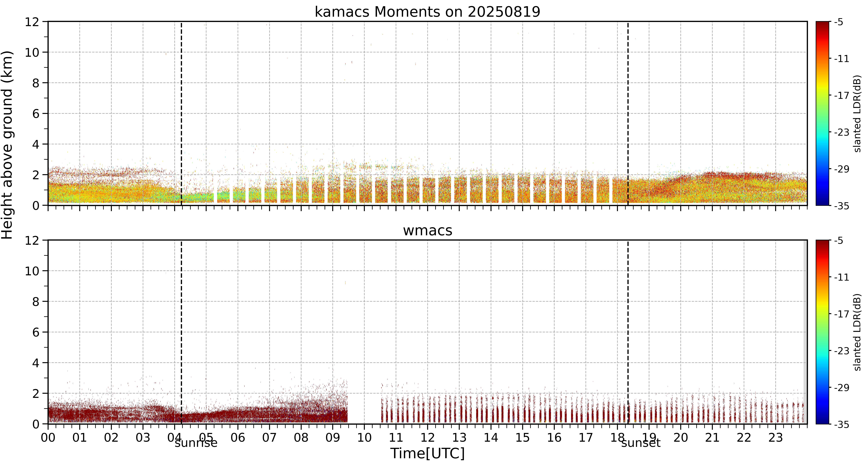Click the '6' height tick of kamacs panel
The height and width of the screenshot is (467, 868).
click(x=36, y=114)
